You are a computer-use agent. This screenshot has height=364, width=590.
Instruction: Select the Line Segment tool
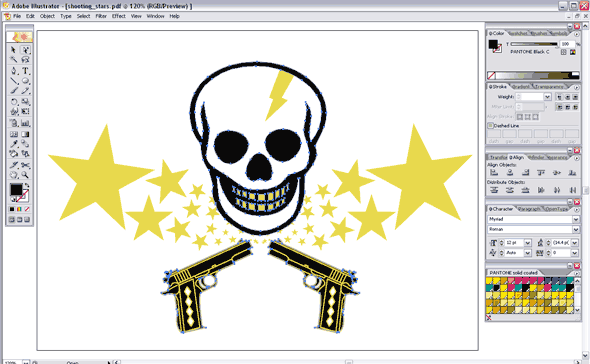(x=14, y=81)
